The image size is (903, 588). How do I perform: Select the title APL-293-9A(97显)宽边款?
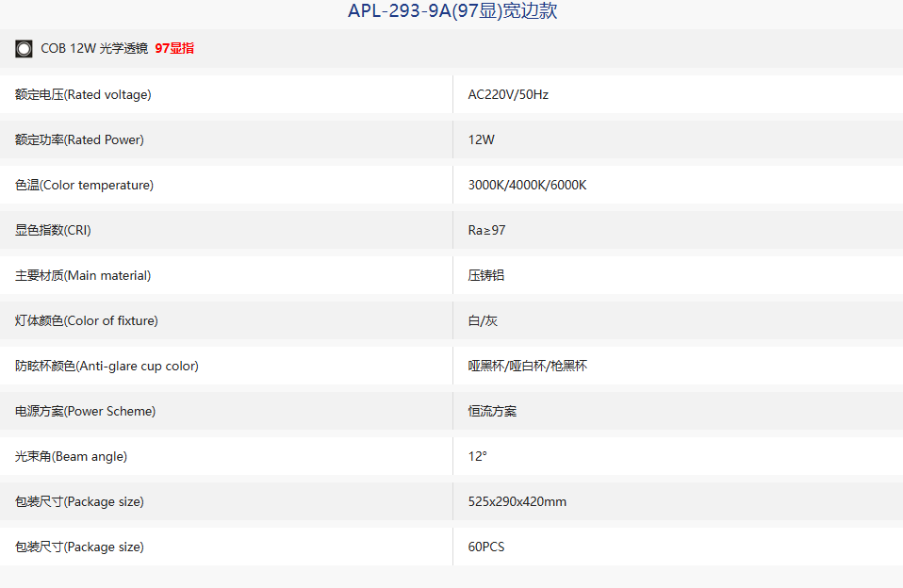(x=452, y=10)
